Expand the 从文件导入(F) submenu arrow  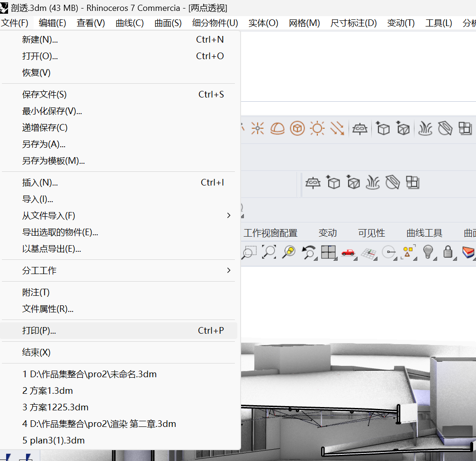pos(229,216)
